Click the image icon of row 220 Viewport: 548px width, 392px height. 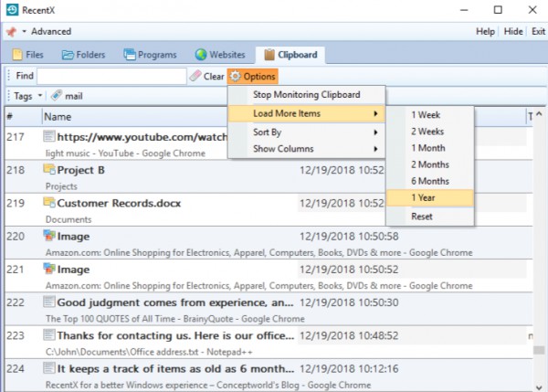pyautogui.click(x=49, y=236)
